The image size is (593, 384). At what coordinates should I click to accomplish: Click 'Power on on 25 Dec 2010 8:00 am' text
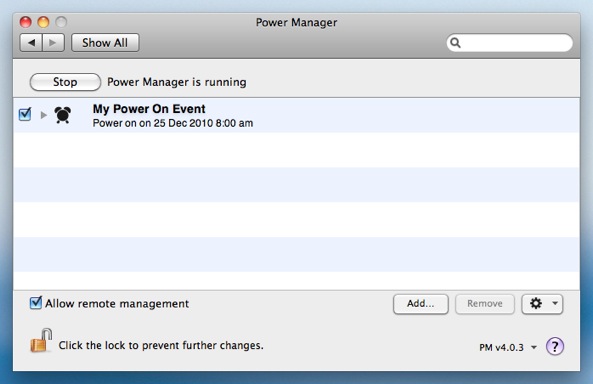[x=173, y=123]
